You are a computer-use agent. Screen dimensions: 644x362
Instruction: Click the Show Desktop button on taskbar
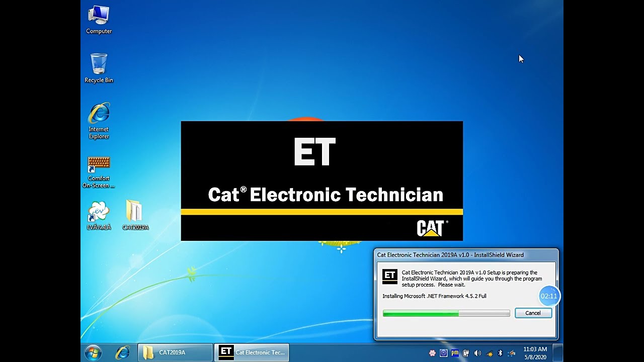(x=558, y=353)
